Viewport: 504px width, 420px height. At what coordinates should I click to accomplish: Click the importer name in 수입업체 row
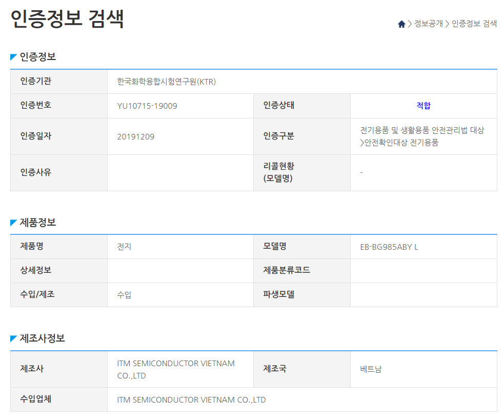coord(191,399)
